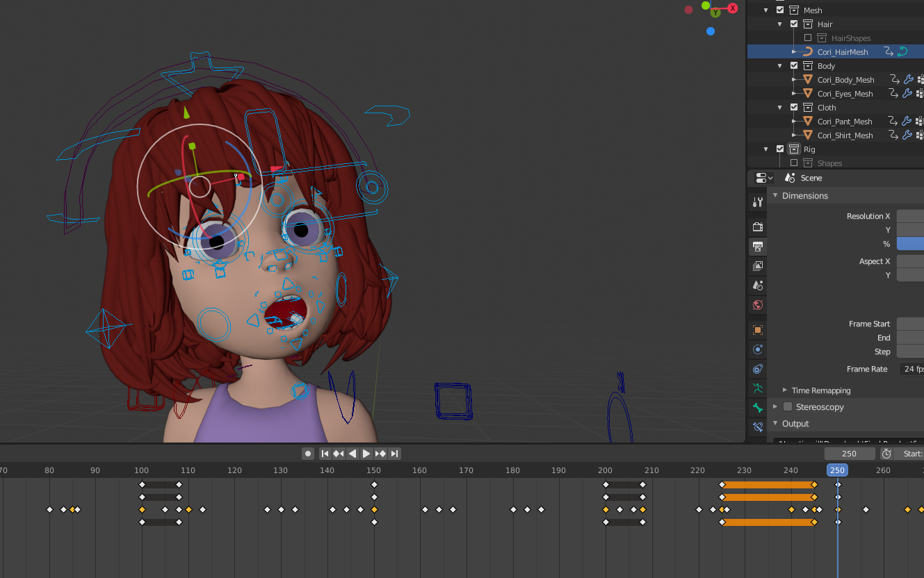Toggle the Cloth collection checkbox
Viewport: 924px width, 578px height.
point(794,107)
